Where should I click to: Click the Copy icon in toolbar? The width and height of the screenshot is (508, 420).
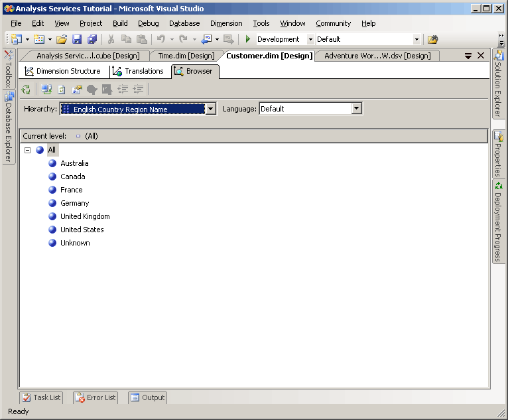[x=126, y=39]
